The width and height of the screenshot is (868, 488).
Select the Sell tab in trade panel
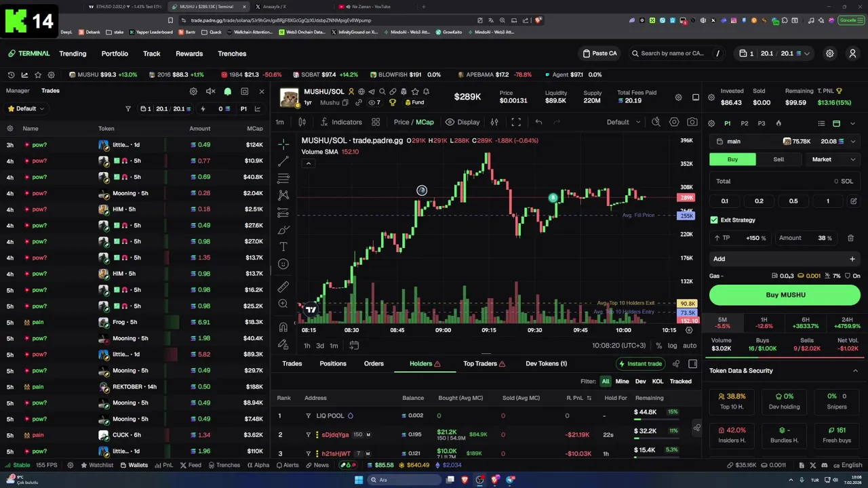point(778,159)
